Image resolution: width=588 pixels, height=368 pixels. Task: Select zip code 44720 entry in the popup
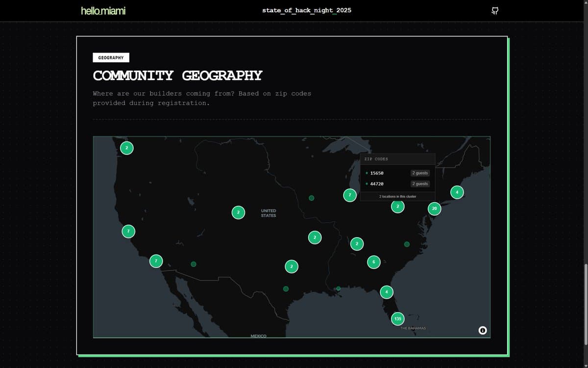click(x=377, y=184)
